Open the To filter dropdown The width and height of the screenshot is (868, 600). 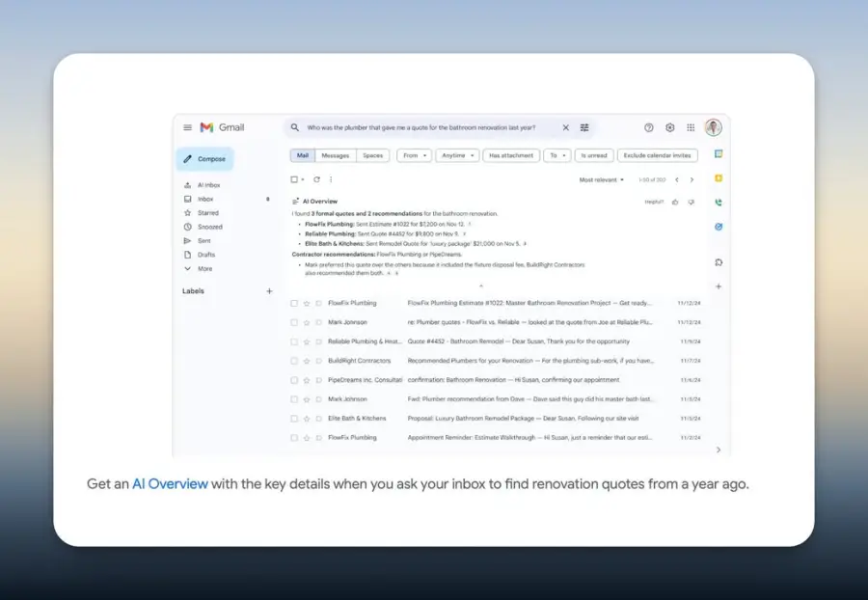(x=556, y=155)
